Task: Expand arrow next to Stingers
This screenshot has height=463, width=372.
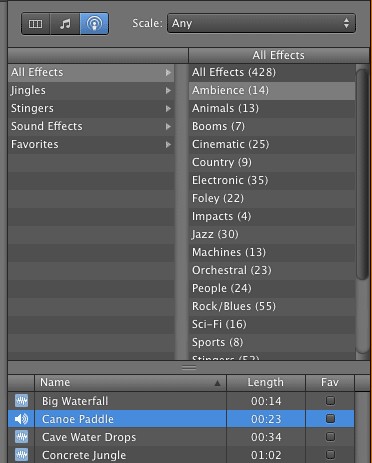Action: [168, 109]
